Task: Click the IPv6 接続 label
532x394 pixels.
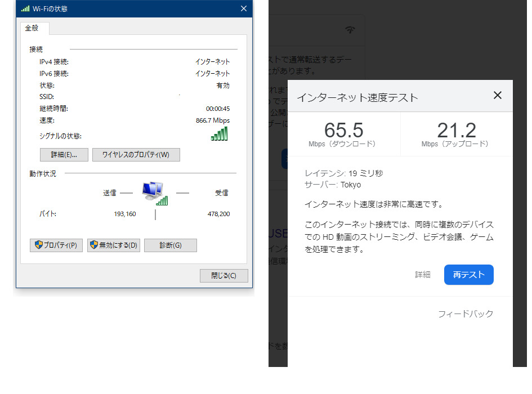Action: [54, 74]
